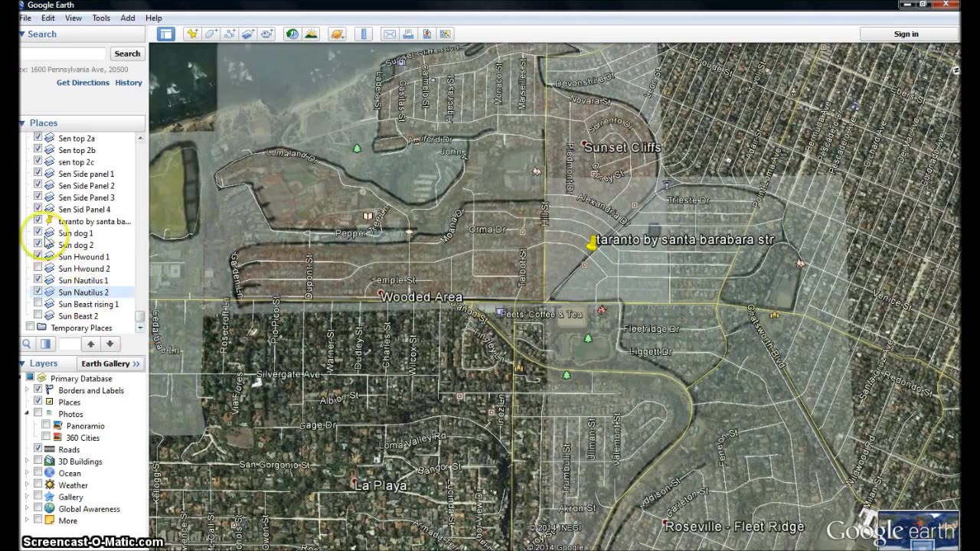Collapse the Photos layer tree
Viewport: 980px width, 551px height.
(x=28, y=414)
